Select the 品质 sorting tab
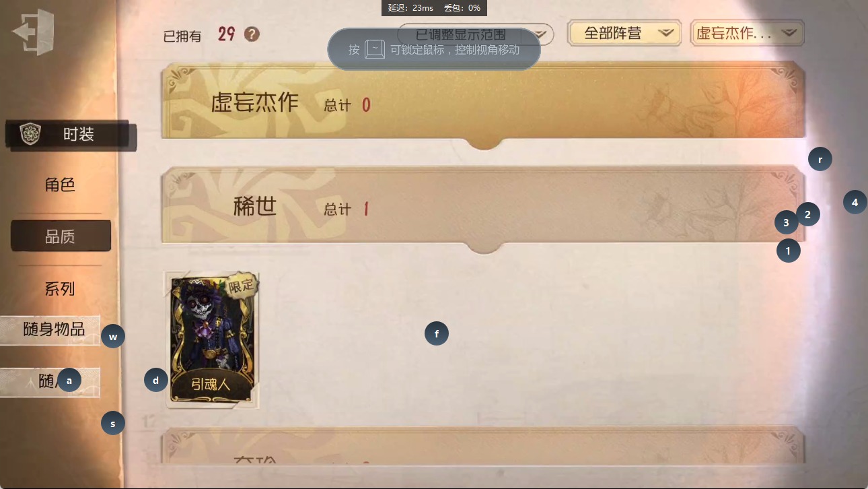The width and height of the screenshot is (868, 489). [61, 236]
